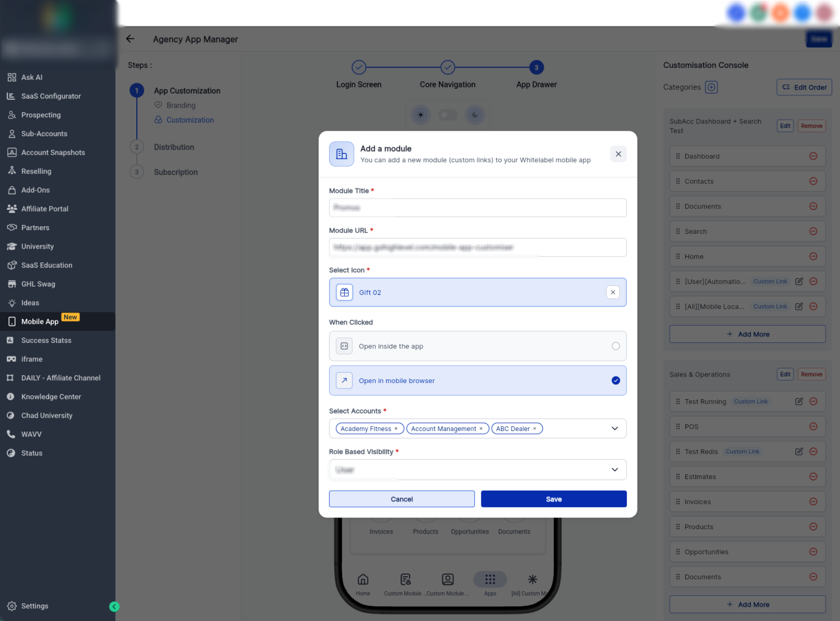The width and height of the screenshot is (840, 621).
Task: Remove the Dashboard module from the list
Action: 813,156
